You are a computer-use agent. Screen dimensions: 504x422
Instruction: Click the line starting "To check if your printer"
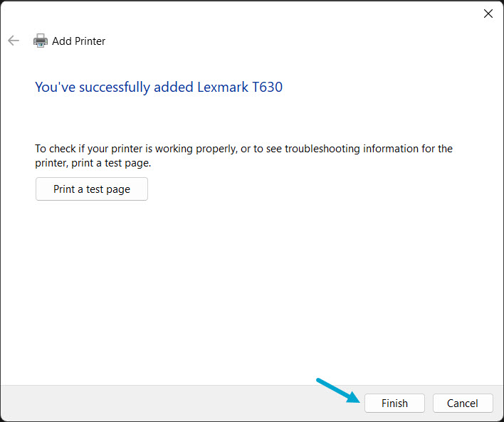pyautogui.click(x=243, y=149)
